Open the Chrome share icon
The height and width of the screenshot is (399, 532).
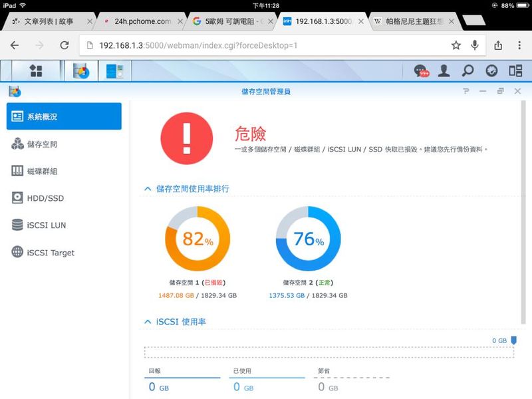498,45
